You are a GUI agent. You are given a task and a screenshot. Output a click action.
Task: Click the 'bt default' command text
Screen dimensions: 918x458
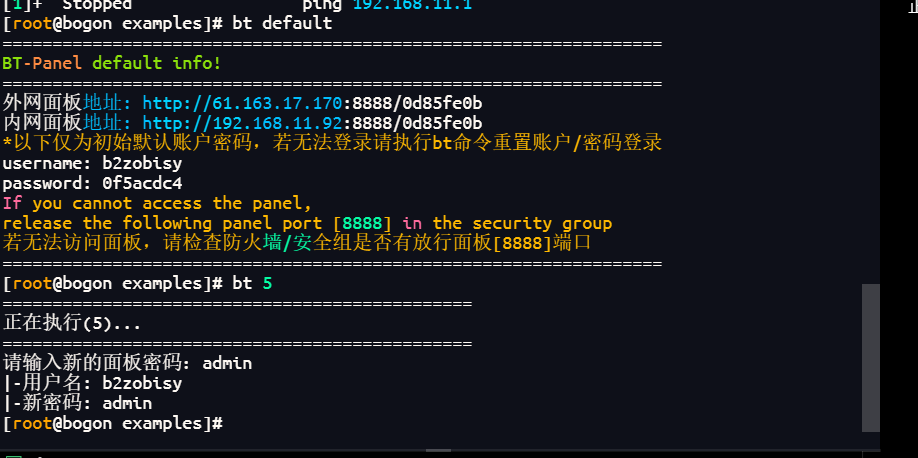coord(282,23)
